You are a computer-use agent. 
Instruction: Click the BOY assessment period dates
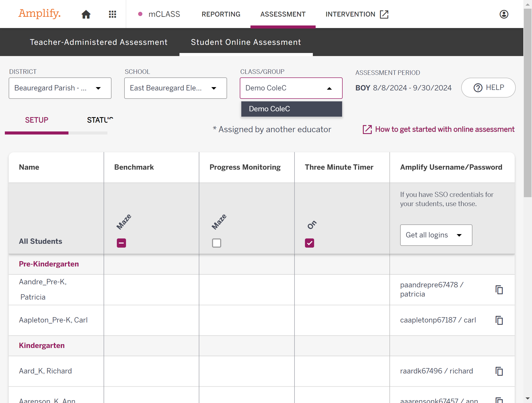click(403, 88)
